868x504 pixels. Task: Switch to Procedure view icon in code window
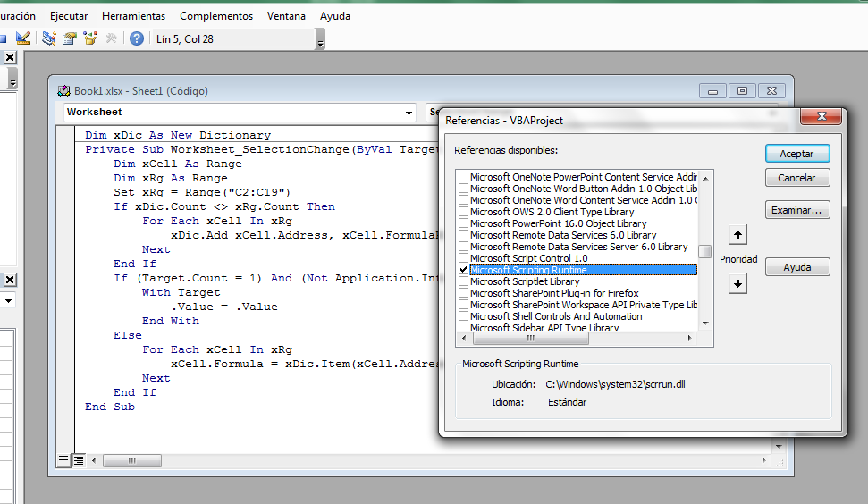pos(63,459)
